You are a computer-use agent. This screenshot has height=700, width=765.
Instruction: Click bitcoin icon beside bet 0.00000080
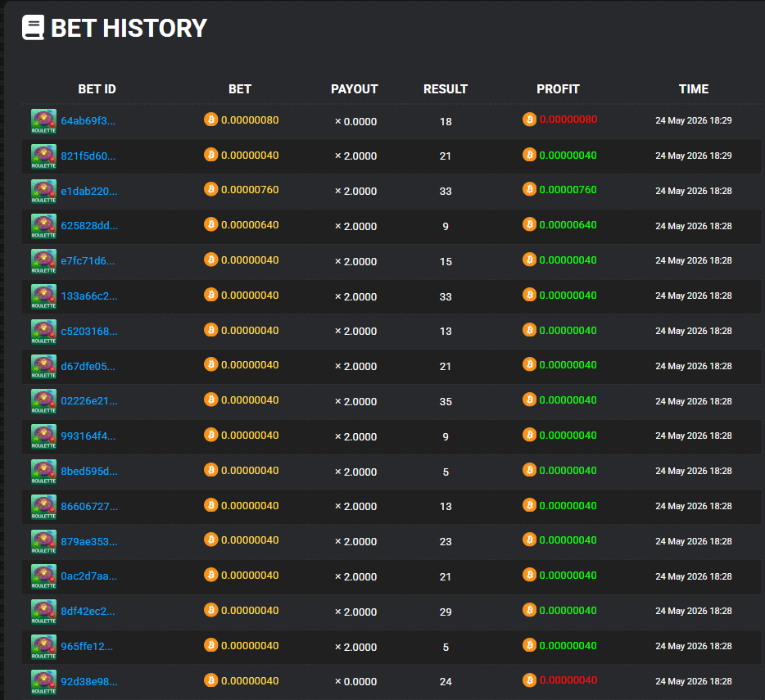pos(210,120)
